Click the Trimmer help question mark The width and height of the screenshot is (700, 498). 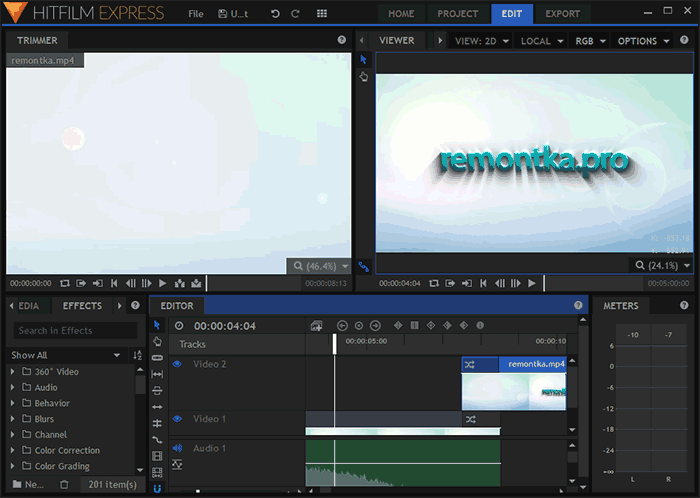click(342, 40)
